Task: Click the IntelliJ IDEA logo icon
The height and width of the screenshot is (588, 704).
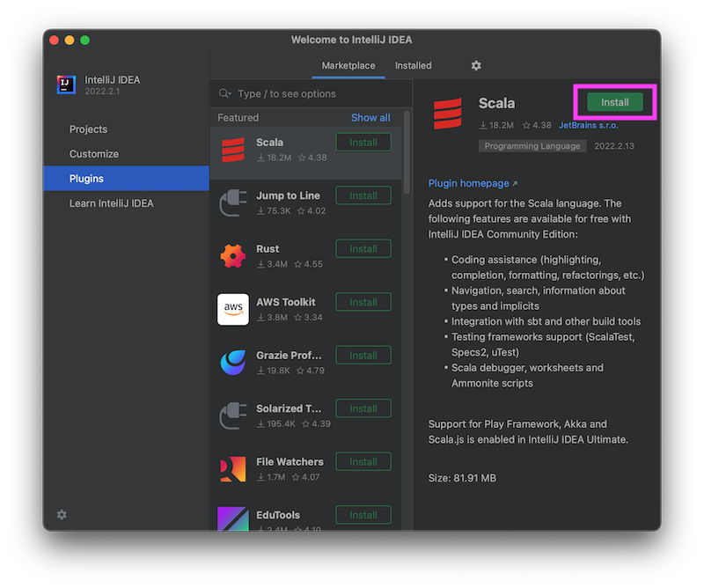Action: [66, 85]
